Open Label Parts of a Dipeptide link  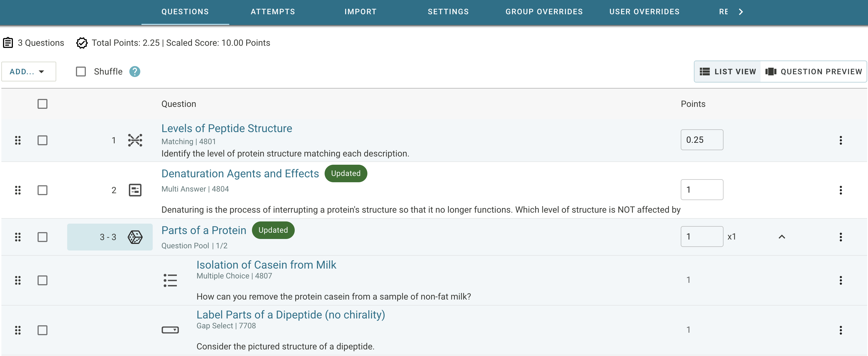click(x=290, y=315)
